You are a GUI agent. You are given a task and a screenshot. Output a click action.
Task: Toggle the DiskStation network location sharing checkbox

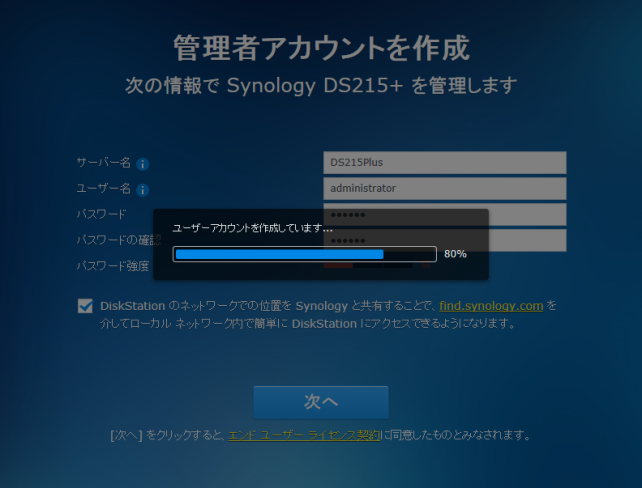pyautogui.click(x=85, y=306)
